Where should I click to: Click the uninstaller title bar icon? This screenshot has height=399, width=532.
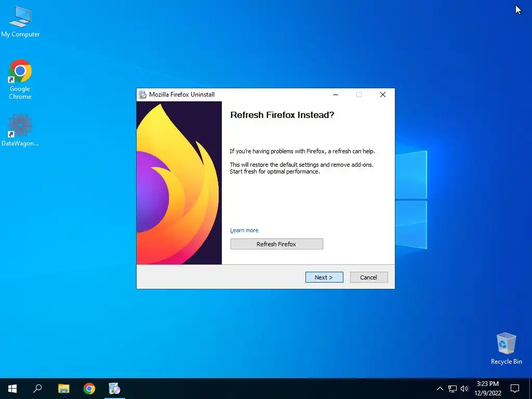tap(142, 95)
